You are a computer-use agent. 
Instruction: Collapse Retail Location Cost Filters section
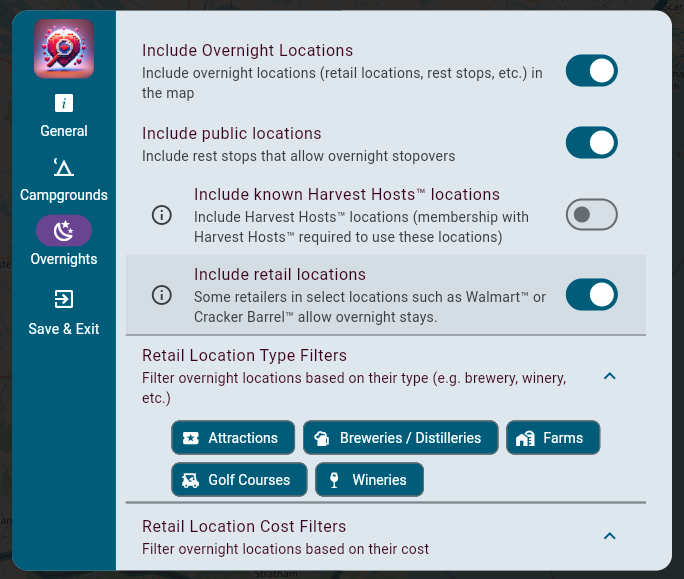click(x=610, y=536)
